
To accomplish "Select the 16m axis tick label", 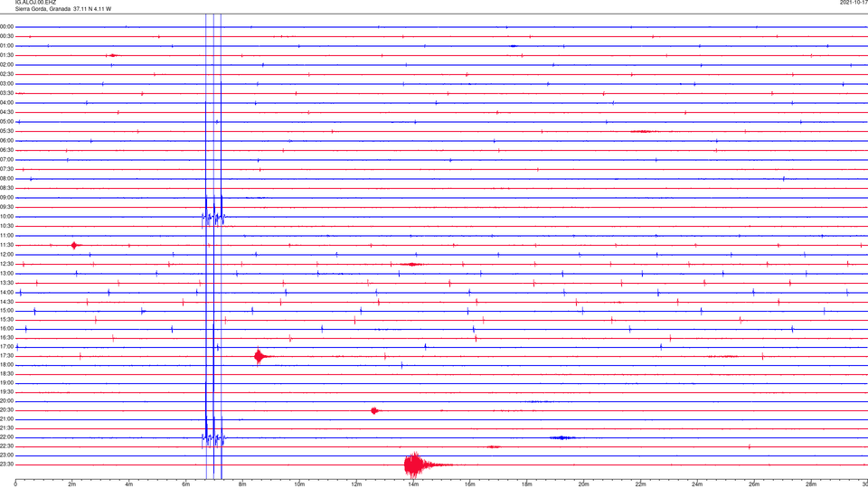I will tap(470, 484).
